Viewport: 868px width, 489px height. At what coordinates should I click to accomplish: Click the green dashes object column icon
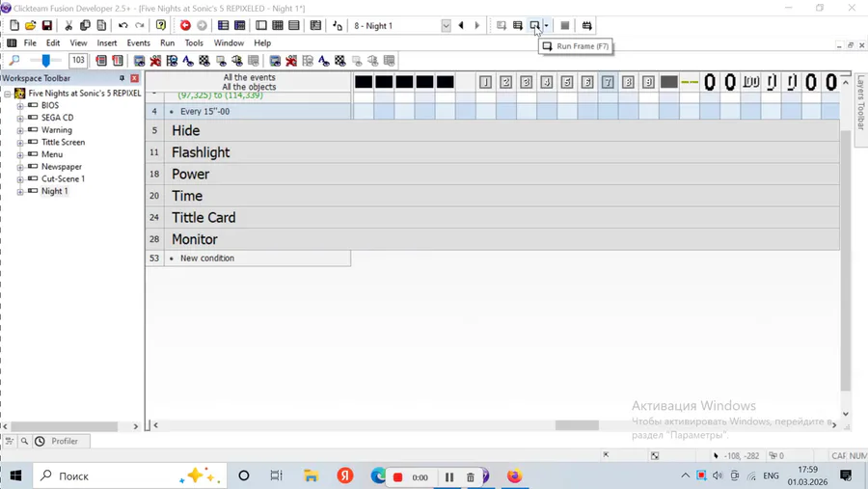690,83
